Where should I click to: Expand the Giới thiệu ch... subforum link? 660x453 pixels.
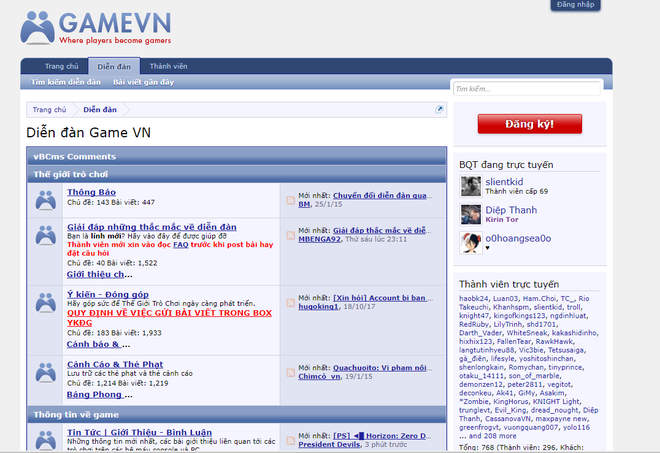pos(99,274)
